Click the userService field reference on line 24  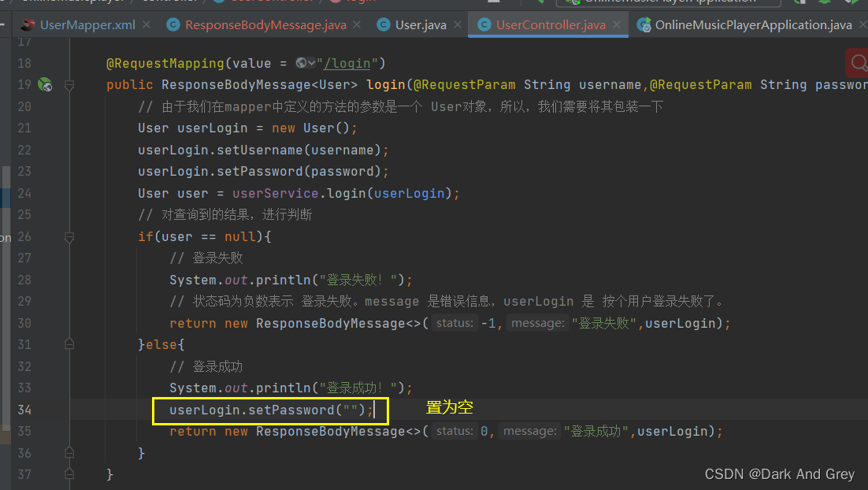tap(275, 193)
